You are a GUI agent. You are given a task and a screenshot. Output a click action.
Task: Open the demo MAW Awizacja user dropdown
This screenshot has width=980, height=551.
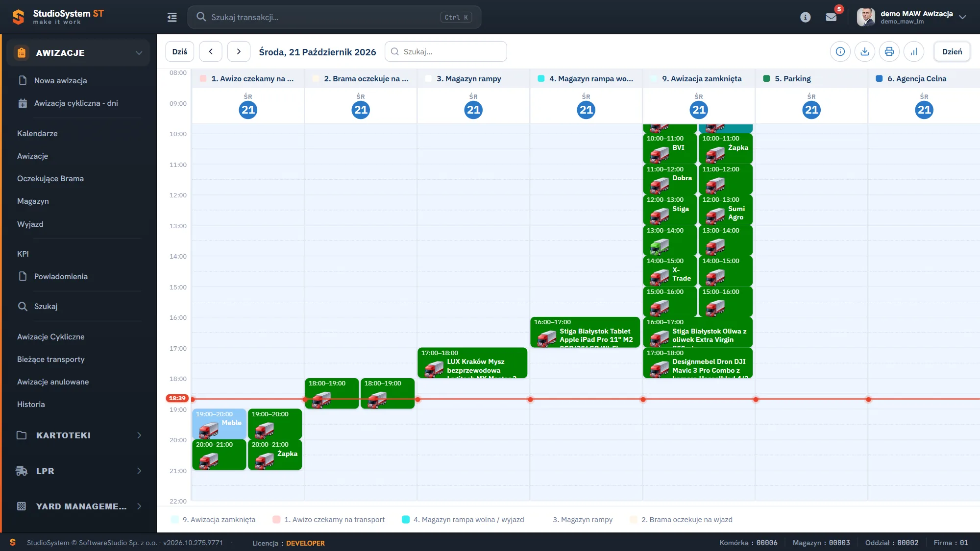912,17
